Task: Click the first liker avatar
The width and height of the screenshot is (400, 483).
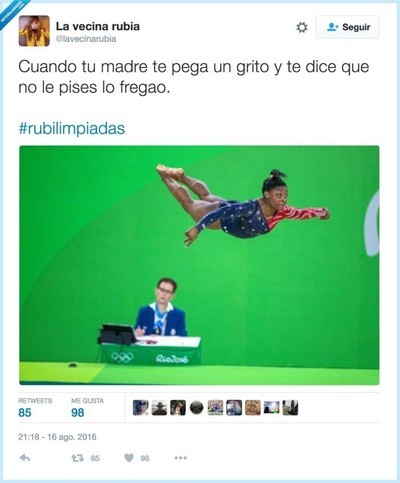Action: point(140,408)
